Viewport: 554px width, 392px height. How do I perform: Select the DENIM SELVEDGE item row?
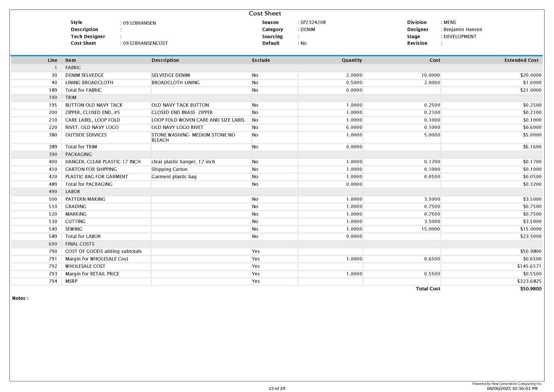point(84,75)
